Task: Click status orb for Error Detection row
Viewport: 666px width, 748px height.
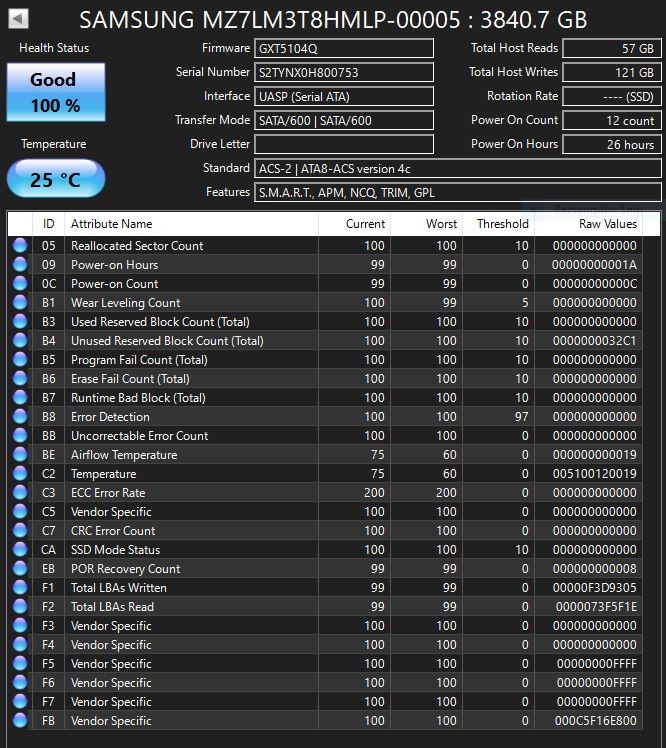Action: click(x=20, y=416)
